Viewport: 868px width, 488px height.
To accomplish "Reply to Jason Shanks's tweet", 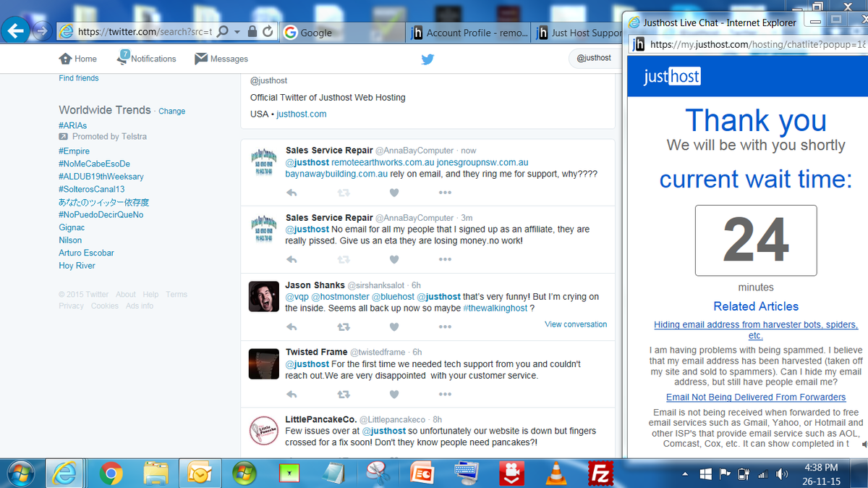I will [x=292, y=327].
